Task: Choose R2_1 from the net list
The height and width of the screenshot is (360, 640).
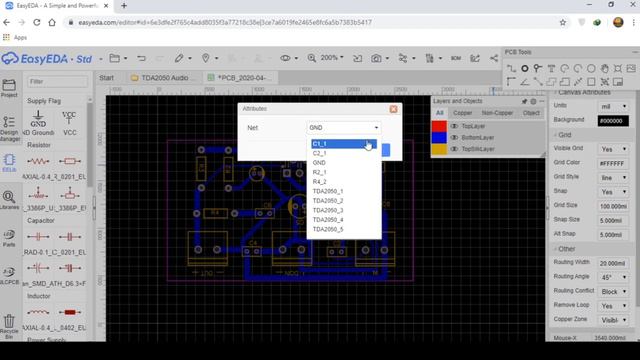Action: [344, 172]
